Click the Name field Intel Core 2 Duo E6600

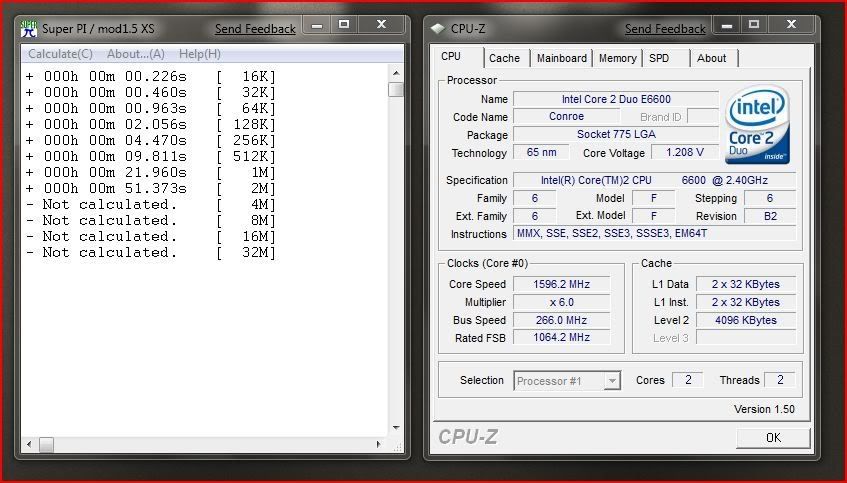616,99
